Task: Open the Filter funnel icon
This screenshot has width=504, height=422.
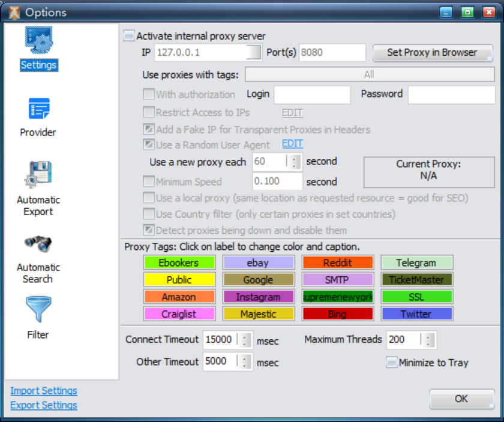Action: coord(38,309)
